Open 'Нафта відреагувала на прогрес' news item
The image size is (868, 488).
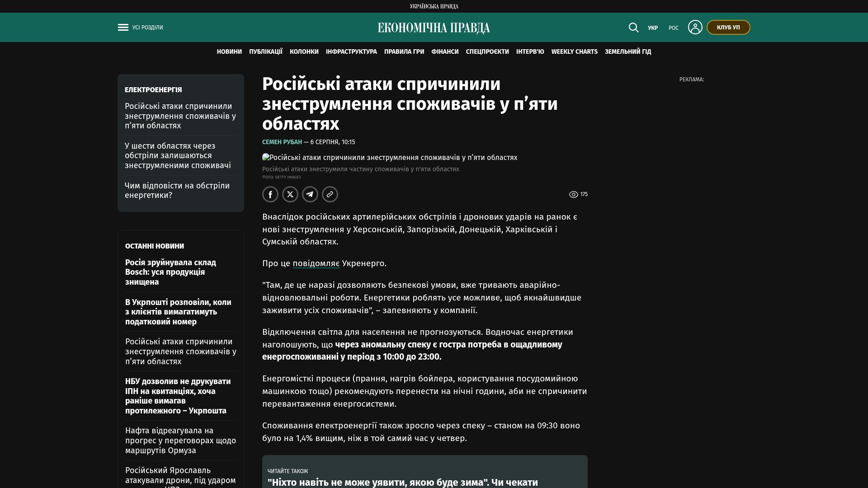tap(181, 441)
